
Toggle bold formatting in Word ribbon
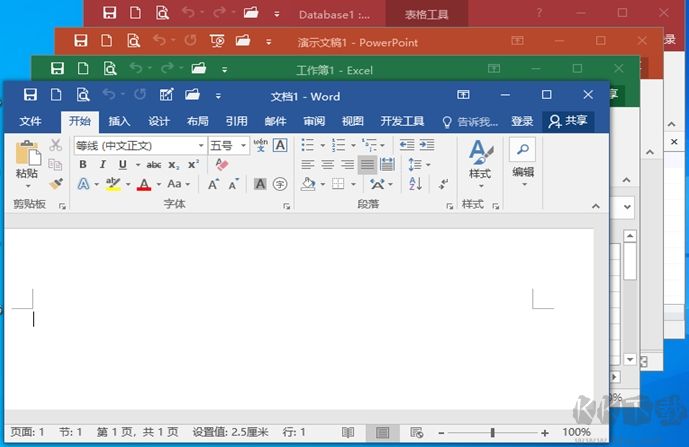click(x=83, y=165)
